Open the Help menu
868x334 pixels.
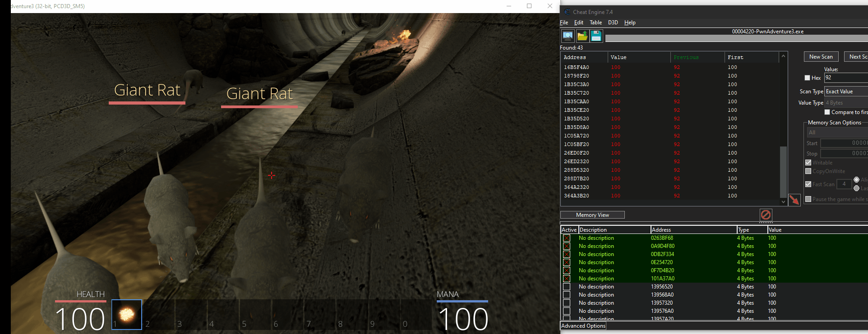click(x=630, y=23)
